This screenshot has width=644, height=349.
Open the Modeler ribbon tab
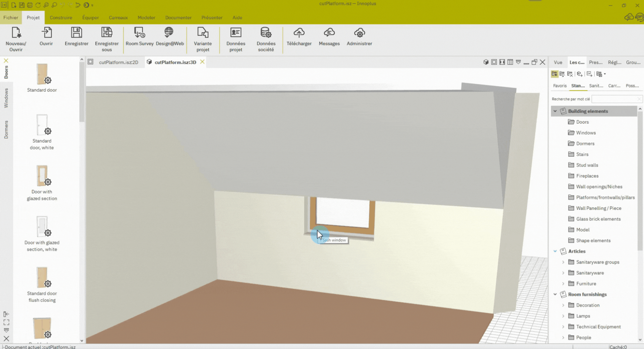[x=146, y=17]
